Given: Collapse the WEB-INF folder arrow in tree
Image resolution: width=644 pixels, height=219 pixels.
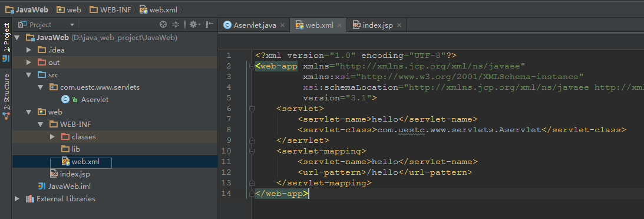Looking at the screenshot, I should pyautogui.click(x=41, y=125).
